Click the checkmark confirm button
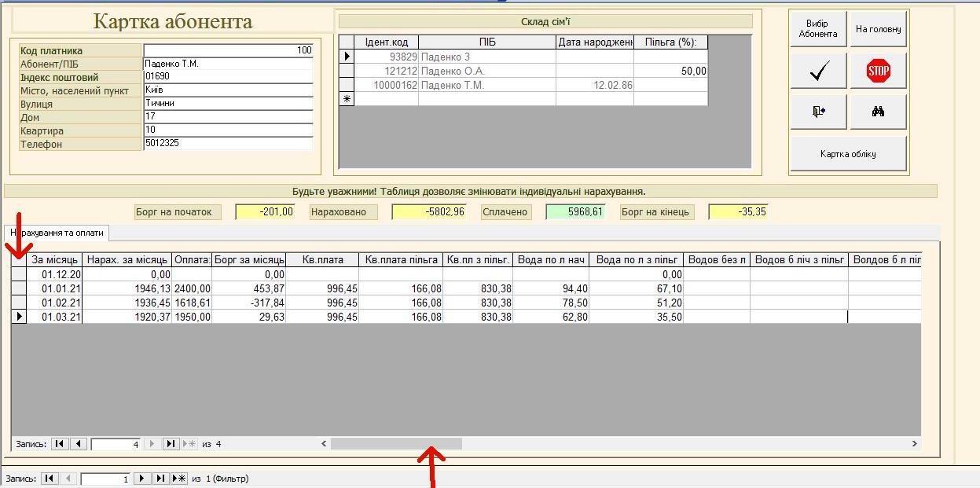 point(818,72)
